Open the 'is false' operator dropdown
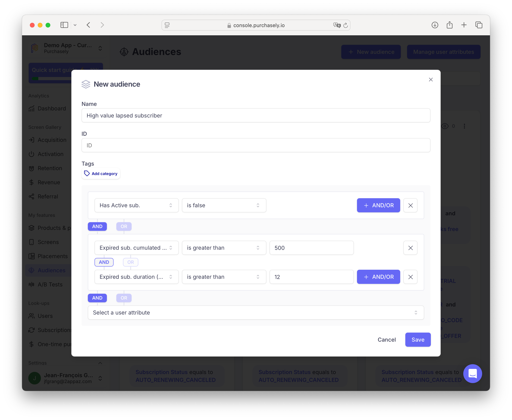 coord(224,205)
